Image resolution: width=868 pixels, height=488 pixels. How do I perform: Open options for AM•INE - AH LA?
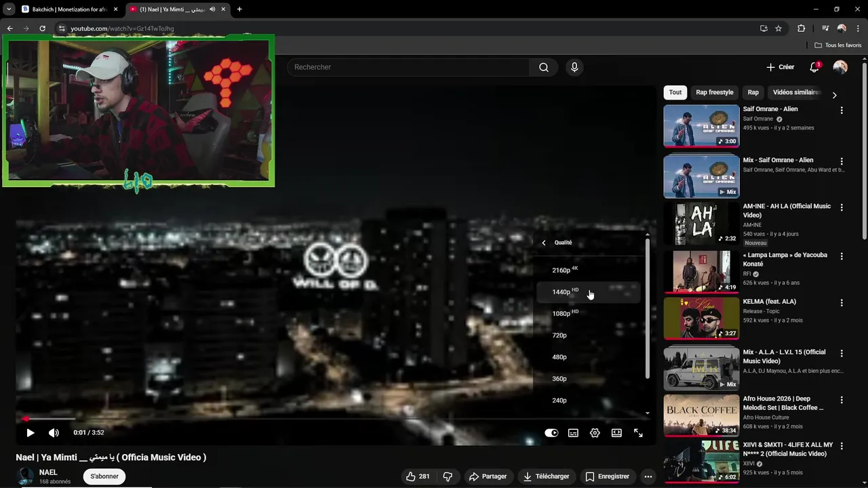[842, 207]
